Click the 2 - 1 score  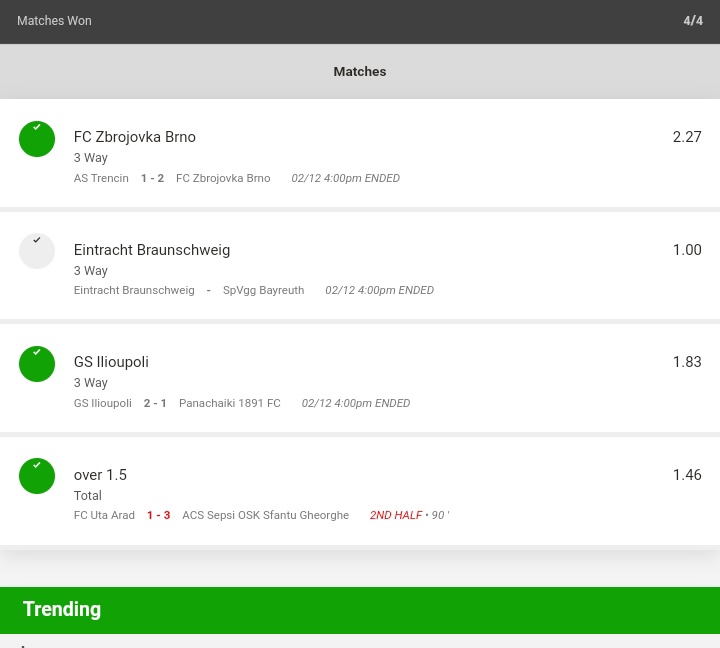[155, 403]
